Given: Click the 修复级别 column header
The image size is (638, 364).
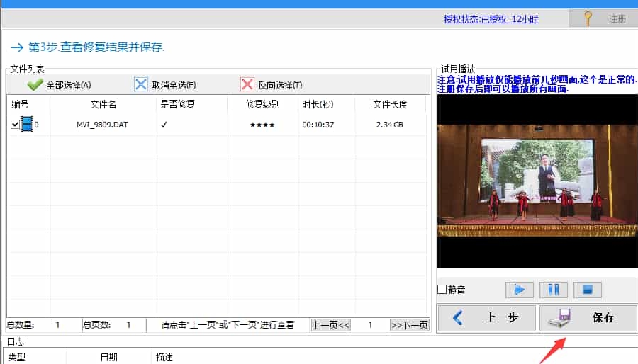Looking at the screenshot, I should click(x=262, y=104).
